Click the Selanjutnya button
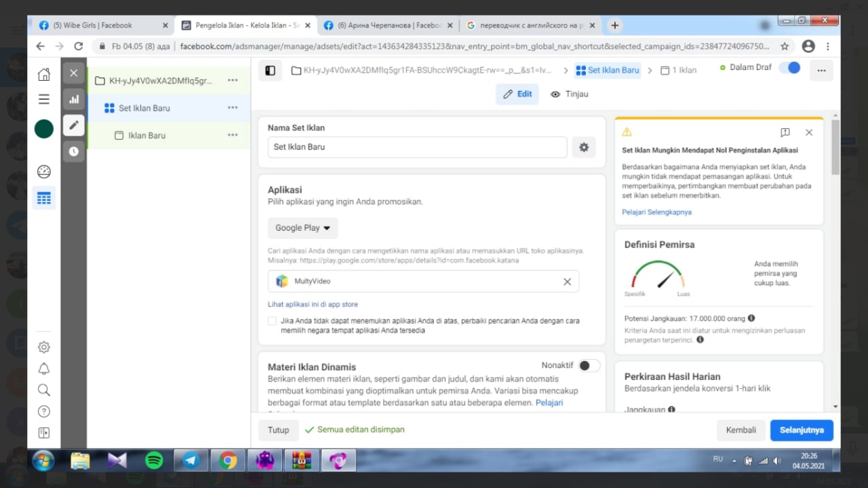The height and width of the screenshot is (488, 868). [x=802, y=430]
